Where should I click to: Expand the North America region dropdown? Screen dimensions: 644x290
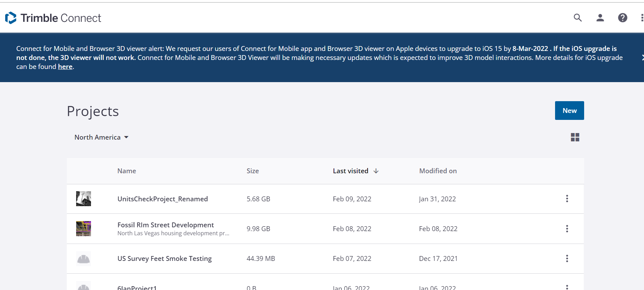click(x=101, y=138)
